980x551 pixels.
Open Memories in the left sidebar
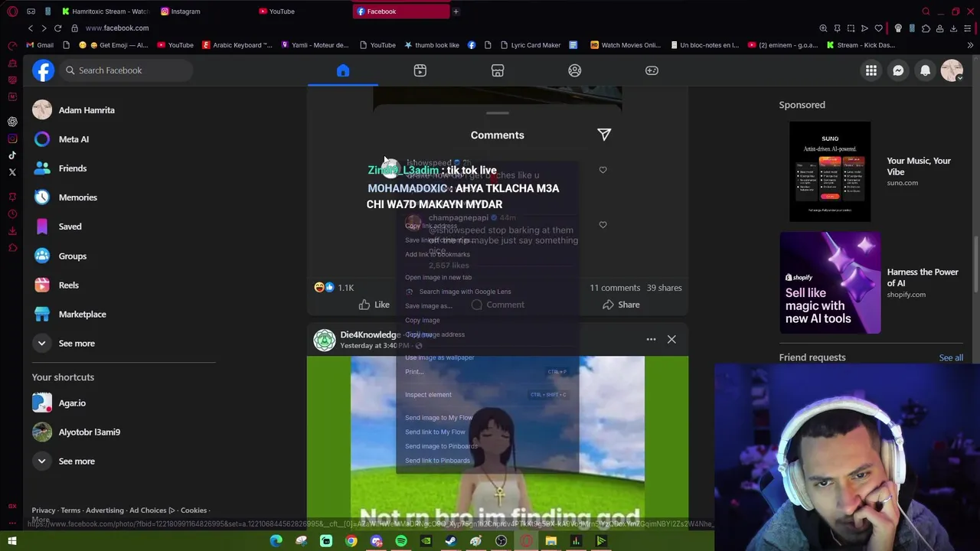tap(124, 197)
